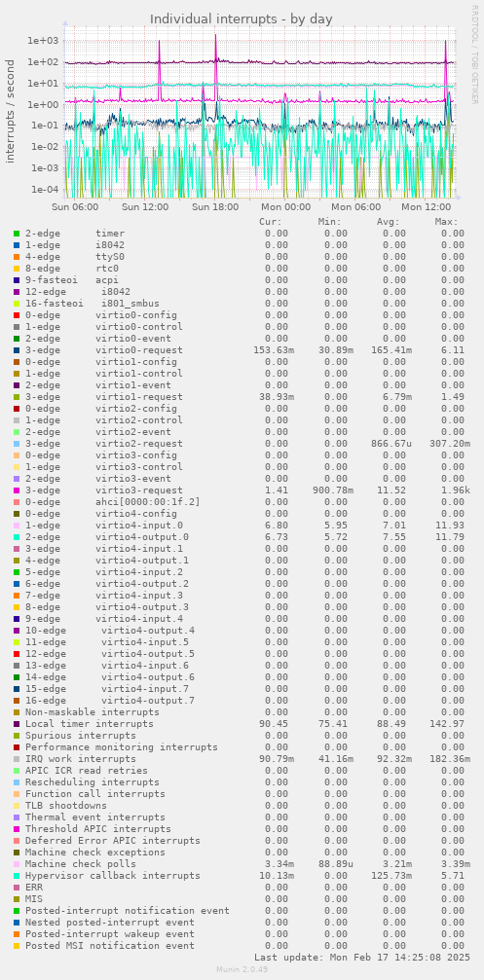Viewport: 484px width, 980px height.
Task: Click the 1.96k max value for virtio3-request
Action: click(x=450, y=490)
